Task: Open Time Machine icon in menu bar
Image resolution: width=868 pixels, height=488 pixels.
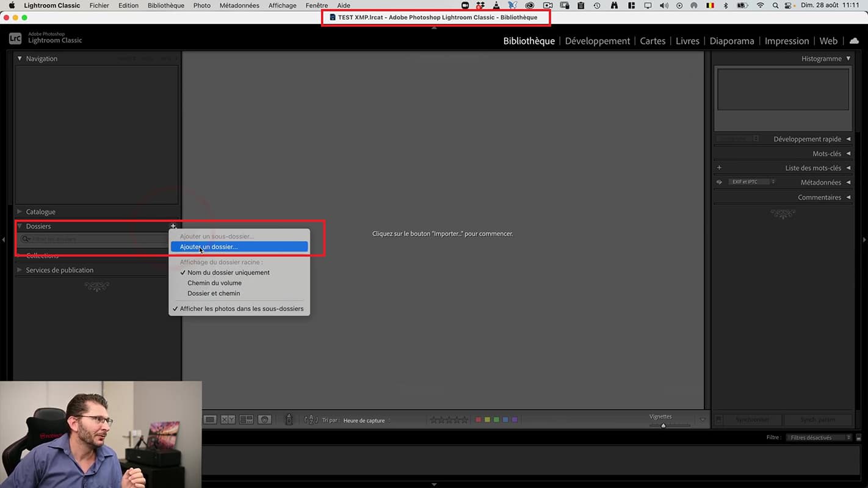Action: 597,5
